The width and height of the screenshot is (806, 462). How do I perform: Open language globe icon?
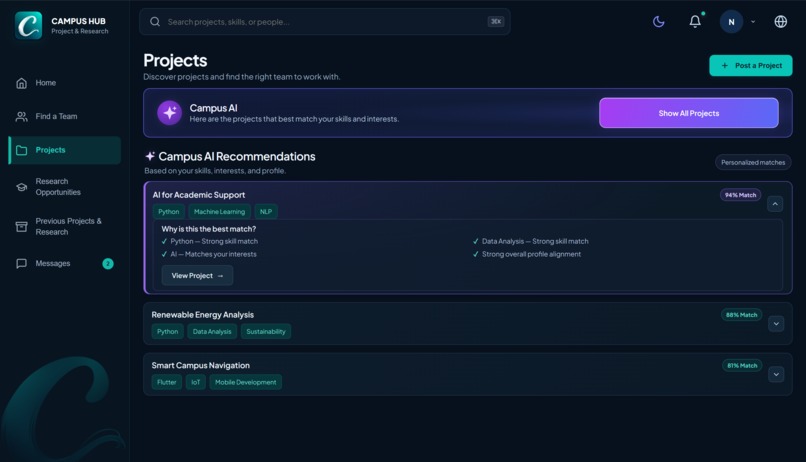tap(780, 22)
